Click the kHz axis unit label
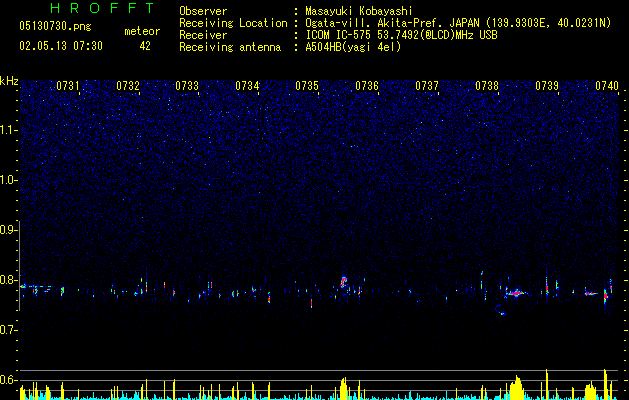 pos(9,81)
